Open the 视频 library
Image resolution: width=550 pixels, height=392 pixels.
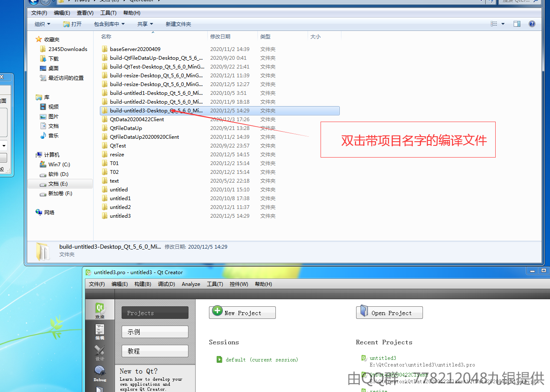point(49,107)
